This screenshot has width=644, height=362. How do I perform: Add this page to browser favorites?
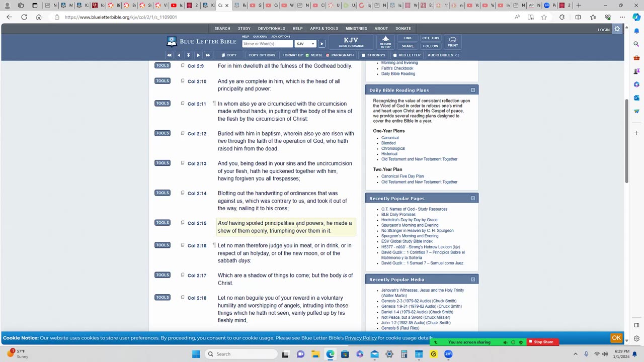pos(544,17)
